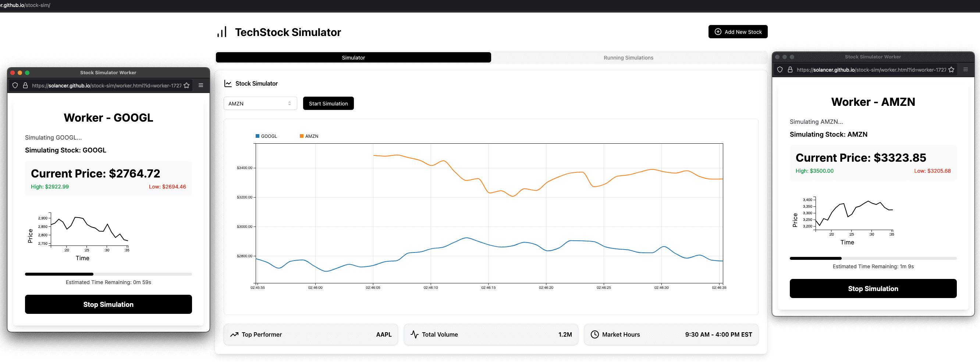Toggle GOOGL series in chart legend

(x=266, y=136)
